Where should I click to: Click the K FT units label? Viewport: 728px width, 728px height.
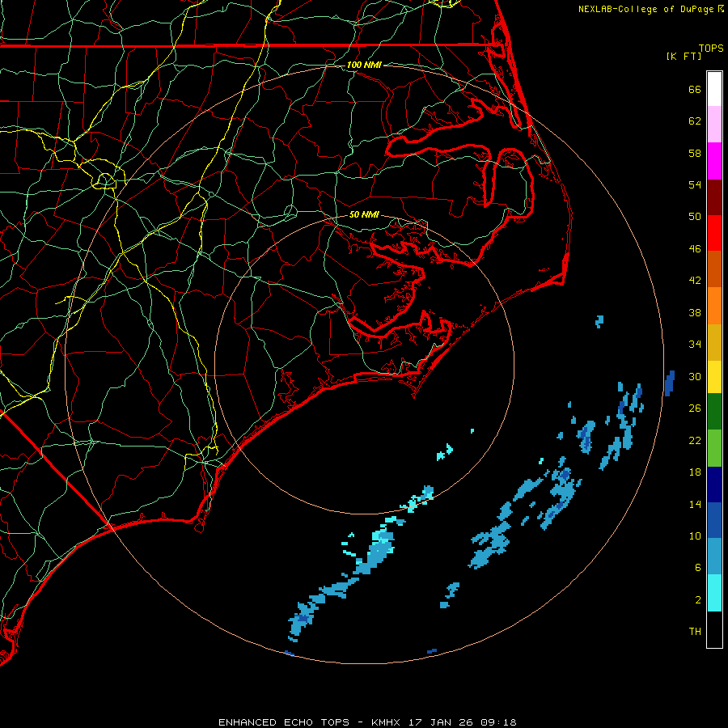pos(684,56)
